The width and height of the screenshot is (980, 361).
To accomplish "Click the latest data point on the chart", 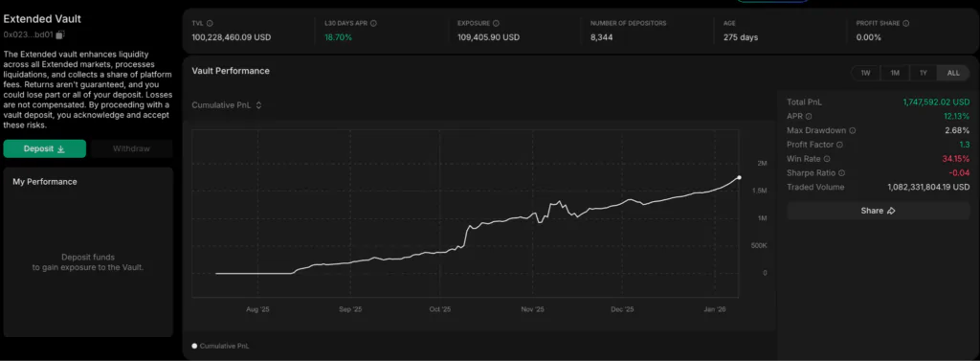I will 739,178.
